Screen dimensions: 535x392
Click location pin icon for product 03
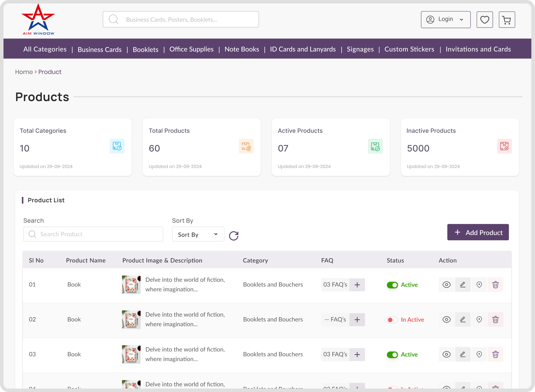[x=479, y=354]
